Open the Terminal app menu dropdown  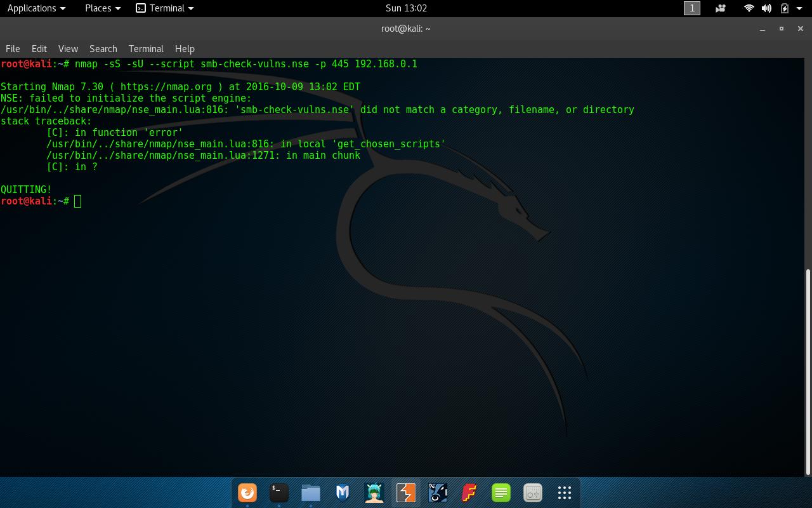click(x=166, y=8)
